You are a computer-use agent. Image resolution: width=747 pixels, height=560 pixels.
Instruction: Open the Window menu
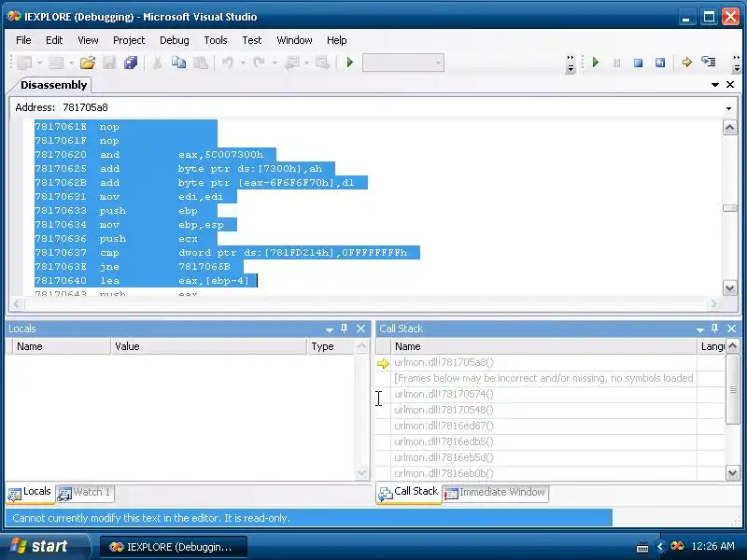click(x=294, y=40)
